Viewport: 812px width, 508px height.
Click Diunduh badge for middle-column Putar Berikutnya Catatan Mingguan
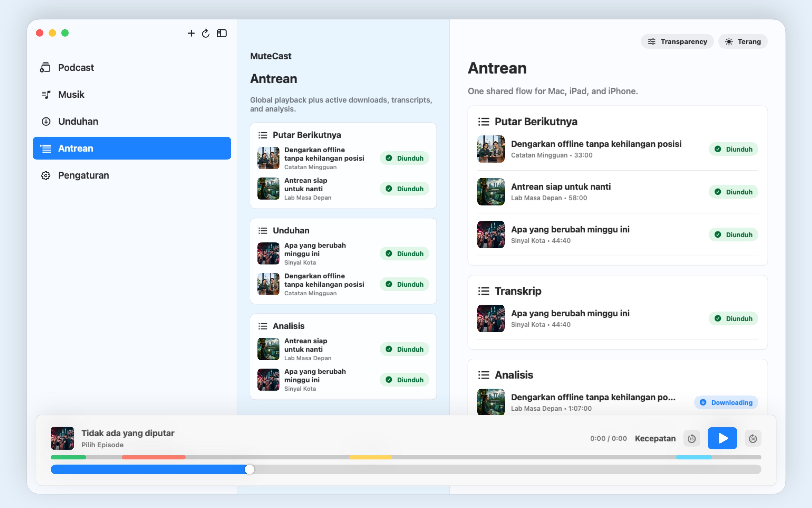[x=404, y=158]
